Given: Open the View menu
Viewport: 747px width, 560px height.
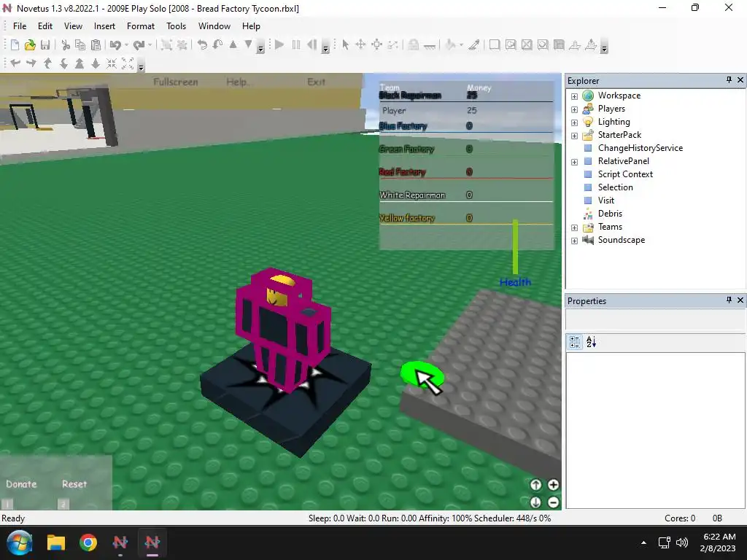Looking at the screenshot, I should coord(74,26).
